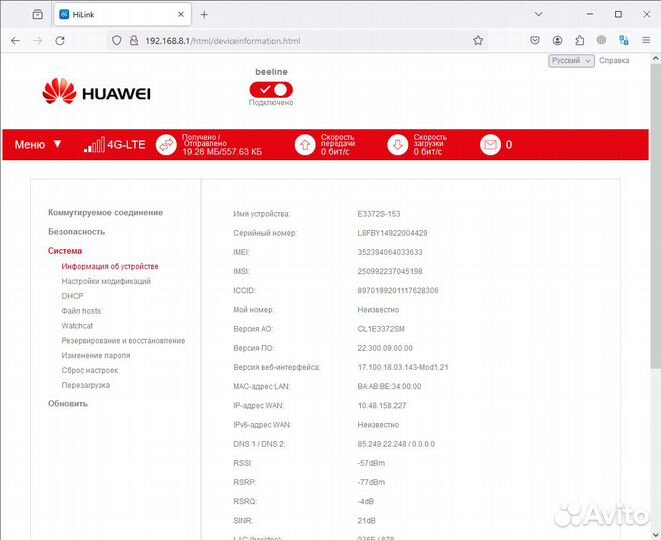661x540 pixels.
Task: Select WAN IP address 10.48.158.227
Action: (382, 406)
